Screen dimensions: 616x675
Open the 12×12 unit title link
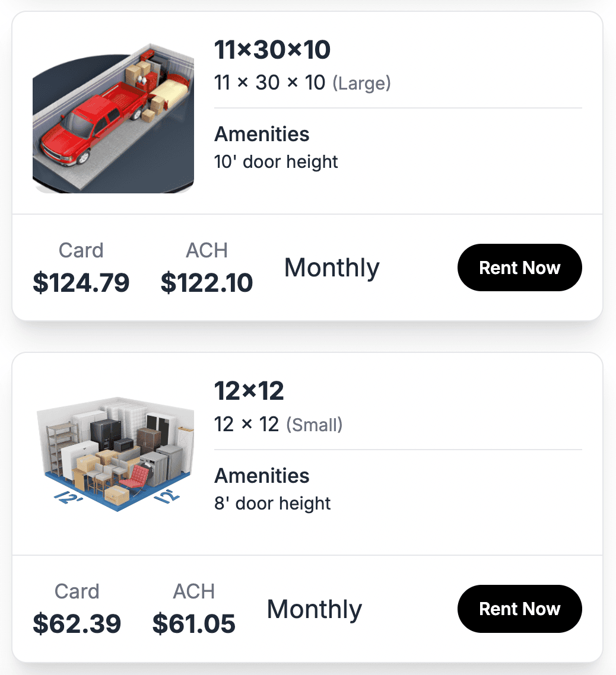249,390
